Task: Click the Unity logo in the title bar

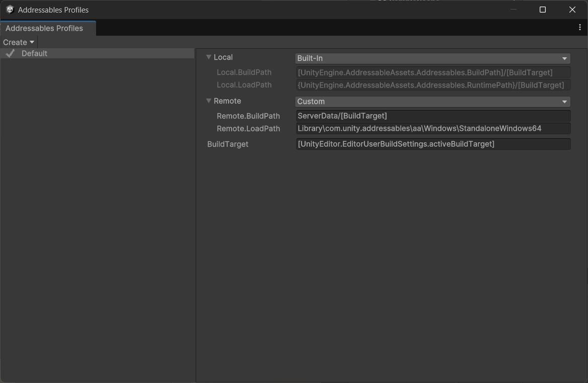Action: point(10,10)
